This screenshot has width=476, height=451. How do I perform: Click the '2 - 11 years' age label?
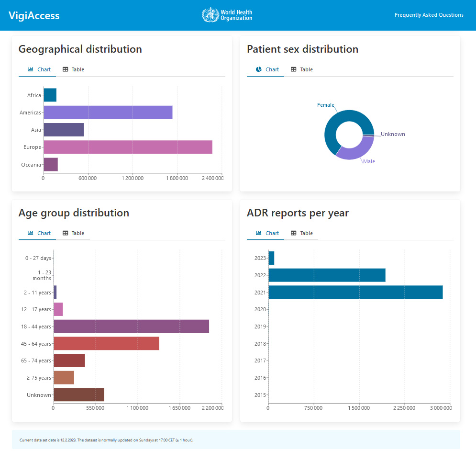(37, 293)
